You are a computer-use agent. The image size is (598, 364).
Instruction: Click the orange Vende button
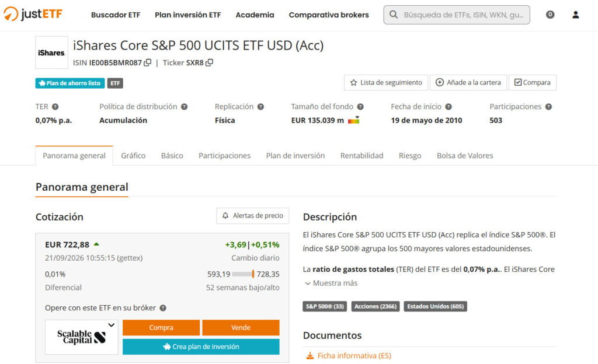pyautogui.click(x=241, y=327)
